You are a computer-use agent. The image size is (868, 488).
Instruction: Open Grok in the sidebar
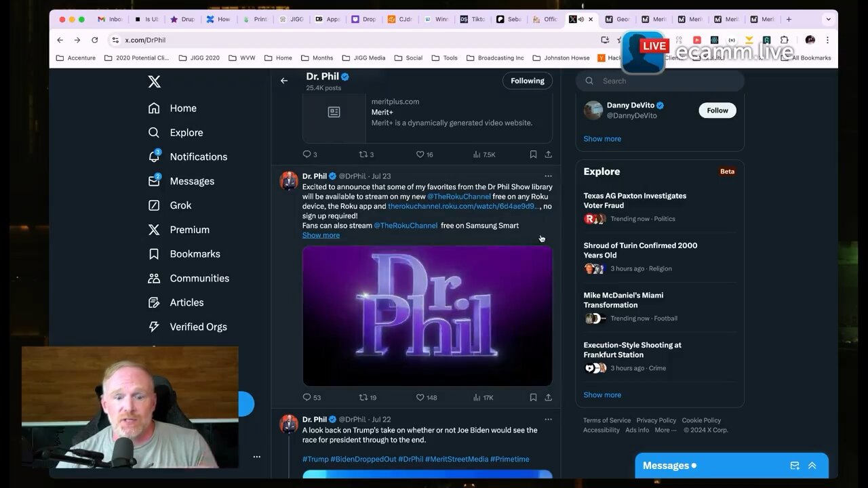[x=170, y=205]
